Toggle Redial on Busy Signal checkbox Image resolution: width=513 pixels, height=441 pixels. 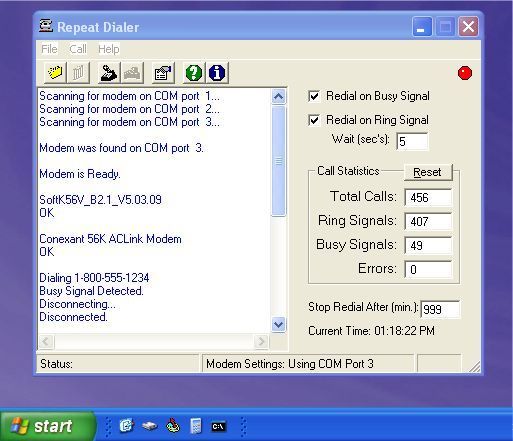pos(314,96)
